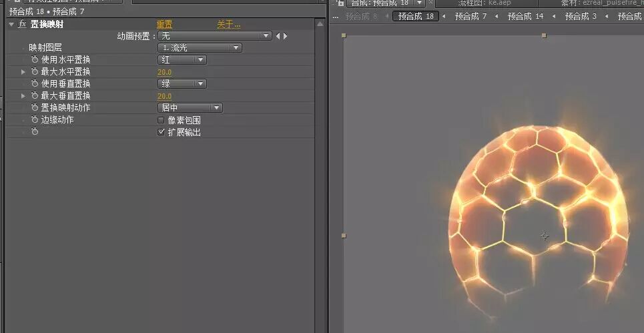Click the 预合成 18 • 预合成 7 header text
This screenshot has width=644, height=333.
pos(47,11)
